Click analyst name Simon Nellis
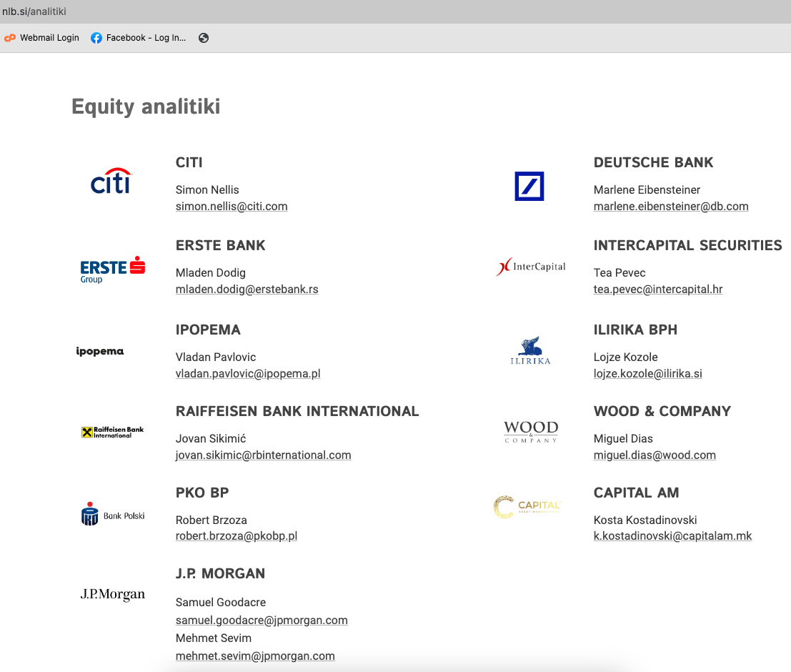 207,190
